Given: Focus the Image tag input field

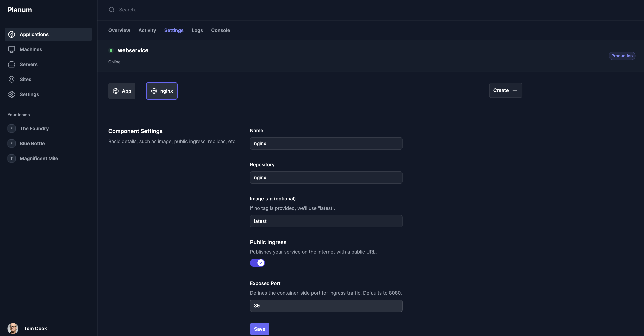Looking at the screenshot, I should pos(326,221).
